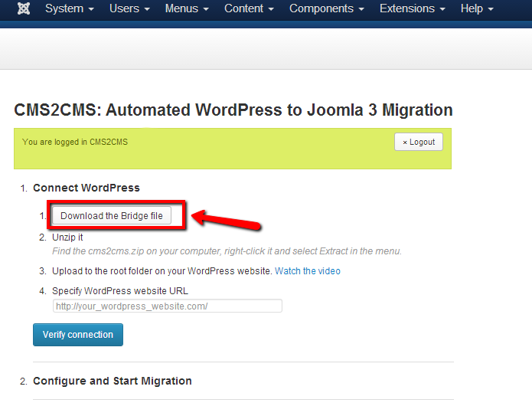
Task: Open the Watch the video link
Action: click(308, 271)
